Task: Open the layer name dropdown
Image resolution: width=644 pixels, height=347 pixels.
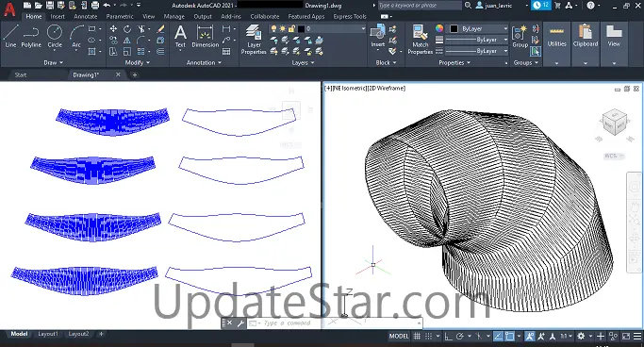Action: [363, 28]
